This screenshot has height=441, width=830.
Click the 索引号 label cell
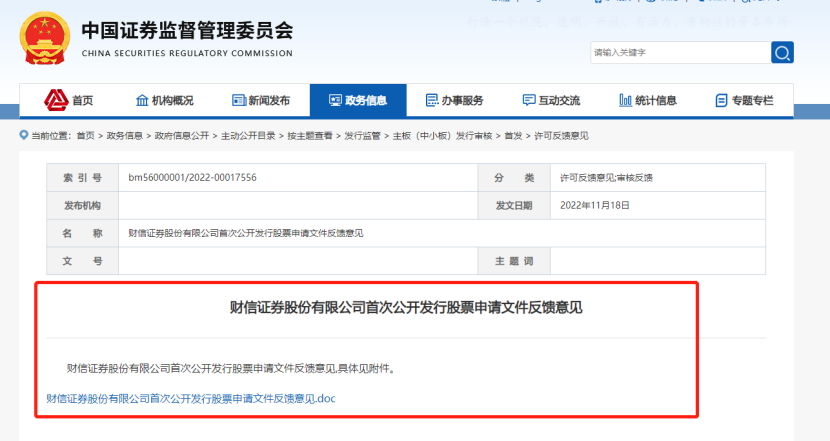click(83, 178)
